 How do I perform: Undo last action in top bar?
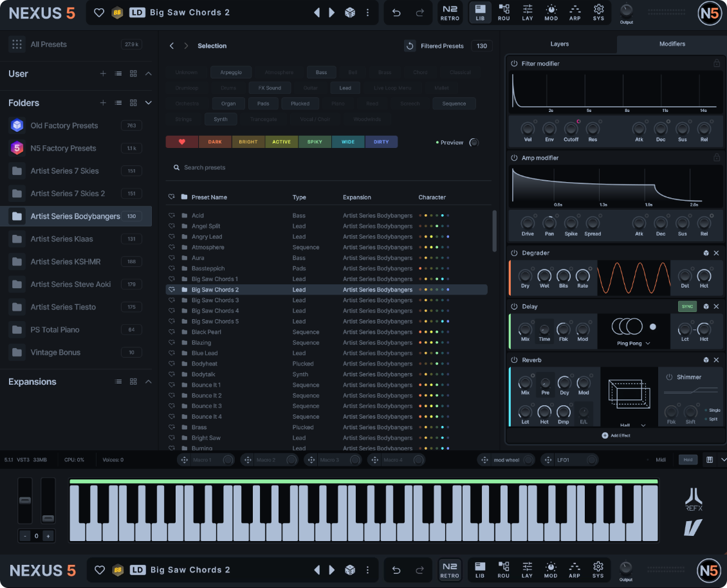[x=396, y=12]
